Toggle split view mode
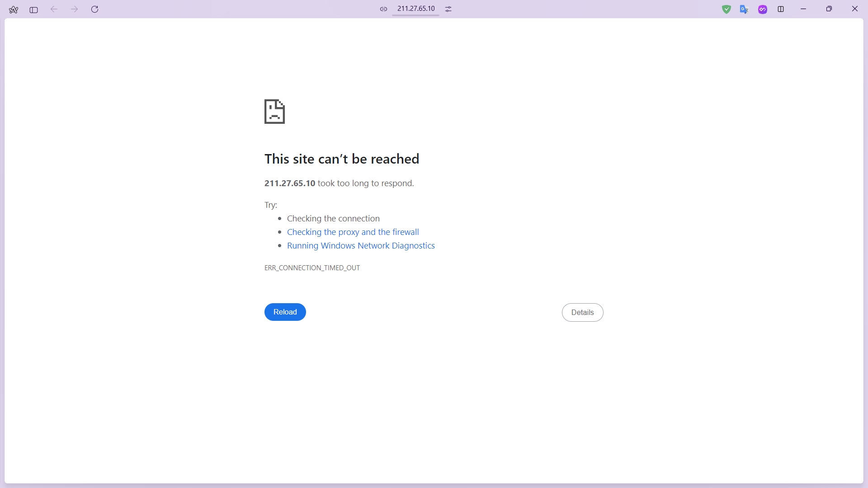The image size is (868, 488). pyautogui.click(x=781, y=9)
